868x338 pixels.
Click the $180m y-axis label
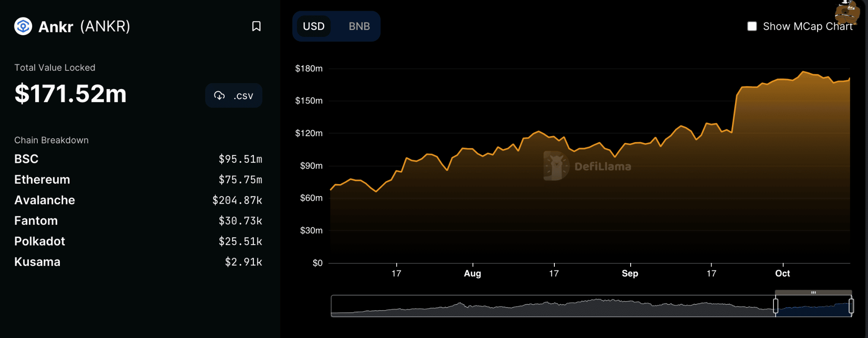pos(309,69)
